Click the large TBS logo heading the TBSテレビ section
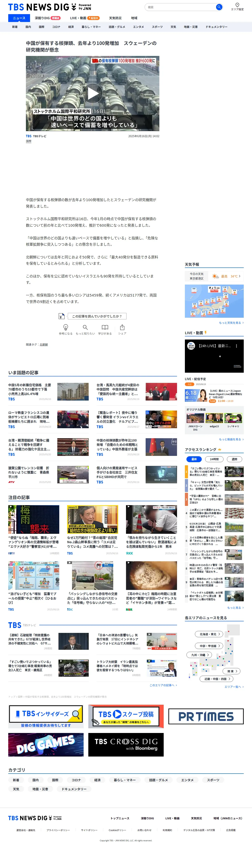Viewport: 252px width, 868px height. pyautogui.click(x=15, y=625)
